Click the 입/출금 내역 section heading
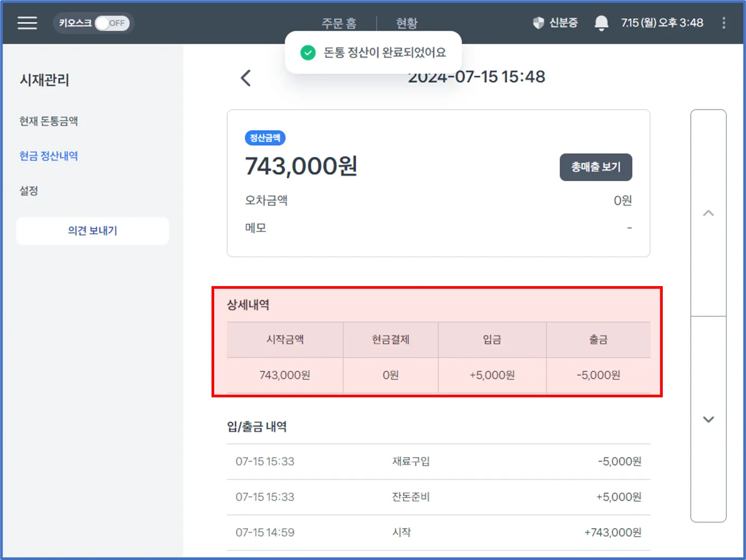Image resolution: width=746 pixels, height=560 pixels. point(257,426)
